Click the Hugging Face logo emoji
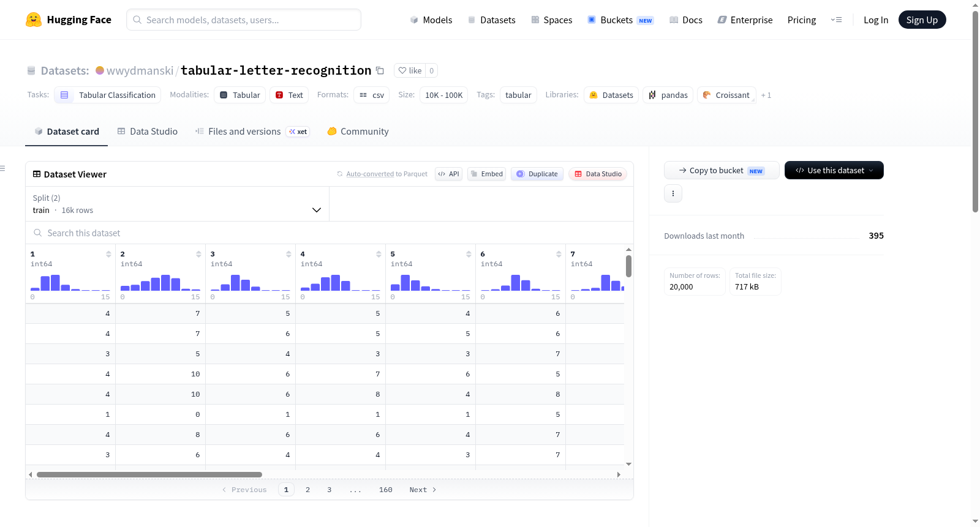Screen dimensions: 980x527 click(34, 20)
